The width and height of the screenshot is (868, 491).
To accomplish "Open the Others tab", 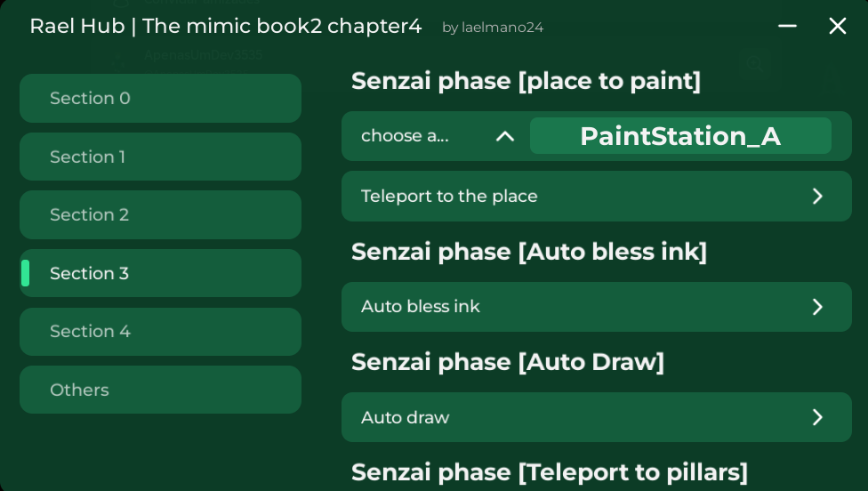I will (160, 390).
